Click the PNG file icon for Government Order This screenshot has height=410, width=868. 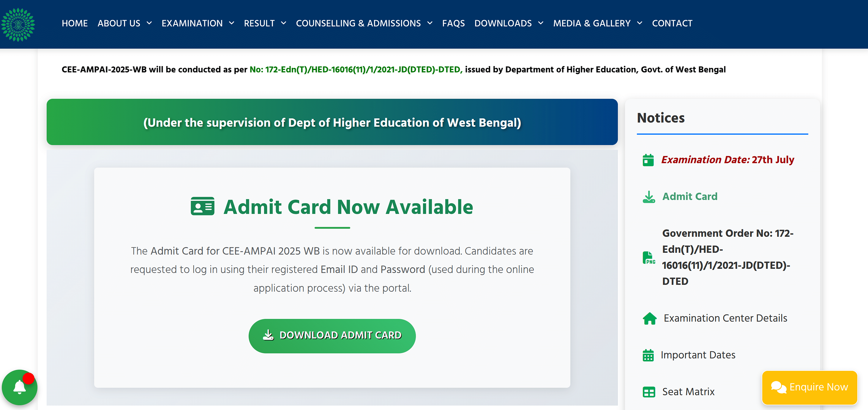tap(649, 258)
